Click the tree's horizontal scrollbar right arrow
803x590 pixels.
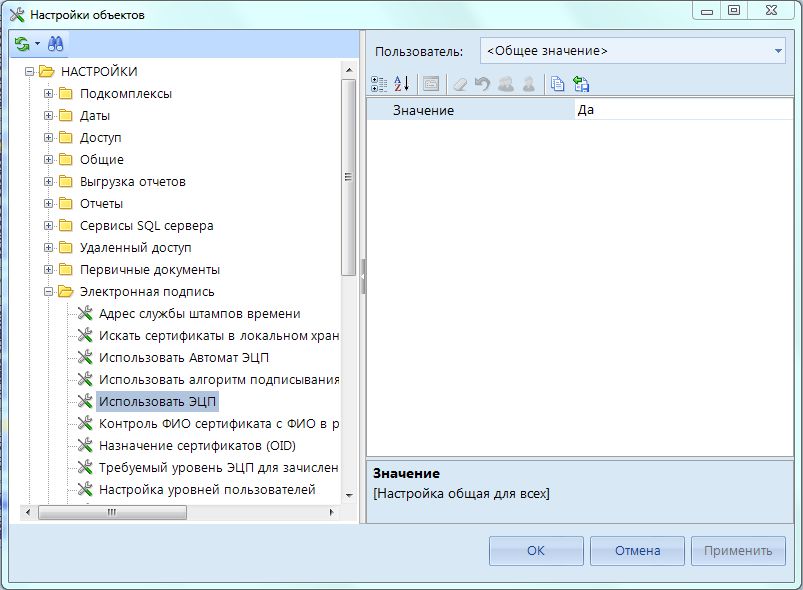click(330, 512)
